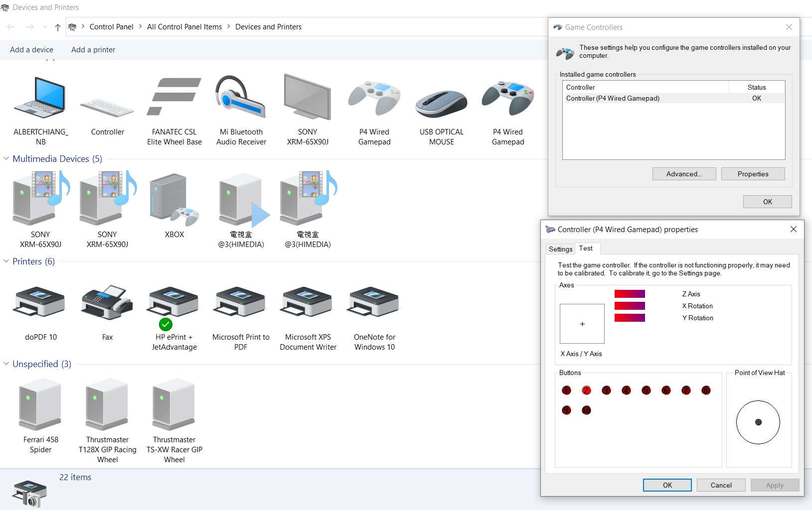Click OK in the Game Controllers dialog
Image resolution: width=812 pixels, height=510 pixels.
click(767, 202)
